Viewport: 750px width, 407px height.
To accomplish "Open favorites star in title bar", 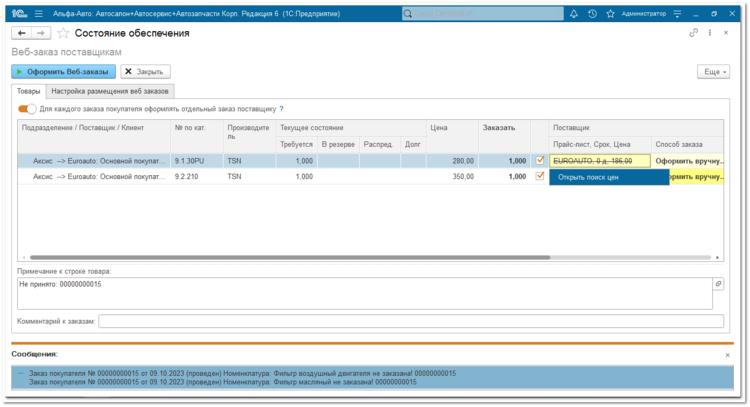I will coord(610,14).
